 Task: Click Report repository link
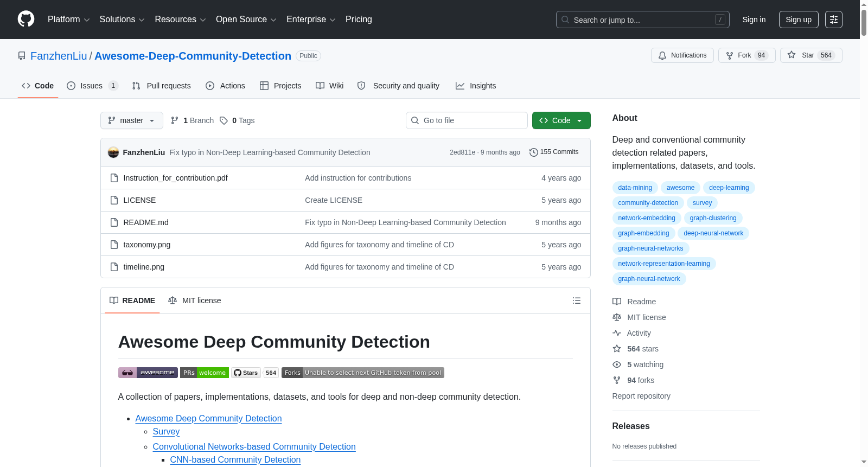641,396
